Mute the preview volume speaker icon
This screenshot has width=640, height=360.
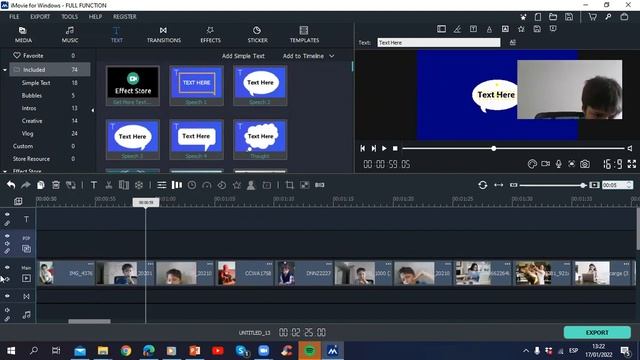pos(630,148)
